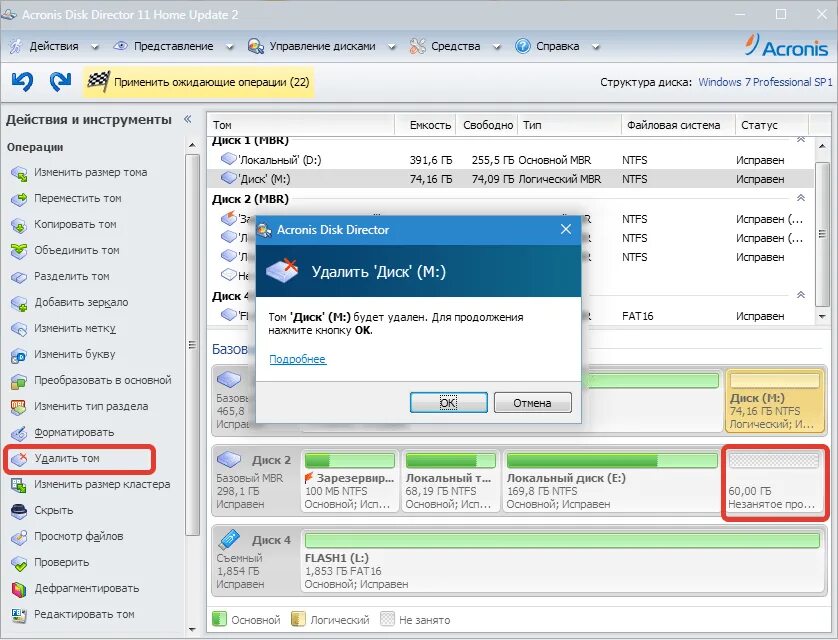The image size is (838, 640).
Task: Select Зарезервир... 100 МБ NTFS partition
Action: click(x=350, y=481)
